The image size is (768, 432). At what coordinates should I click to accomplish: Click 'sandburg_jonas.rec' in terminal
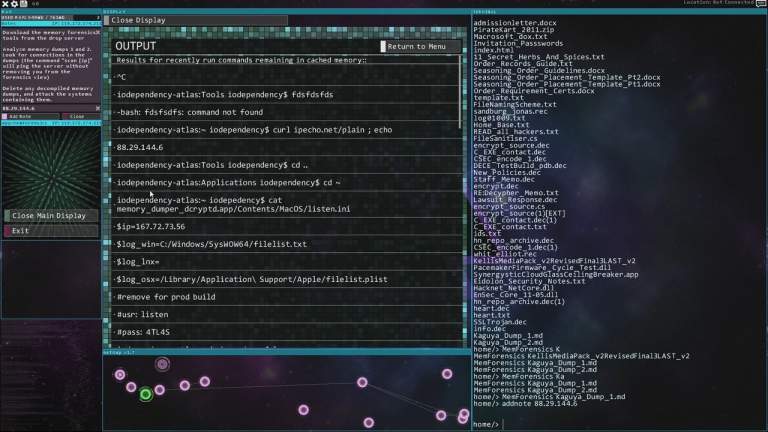pyautogui.click(x=510, y=111)
